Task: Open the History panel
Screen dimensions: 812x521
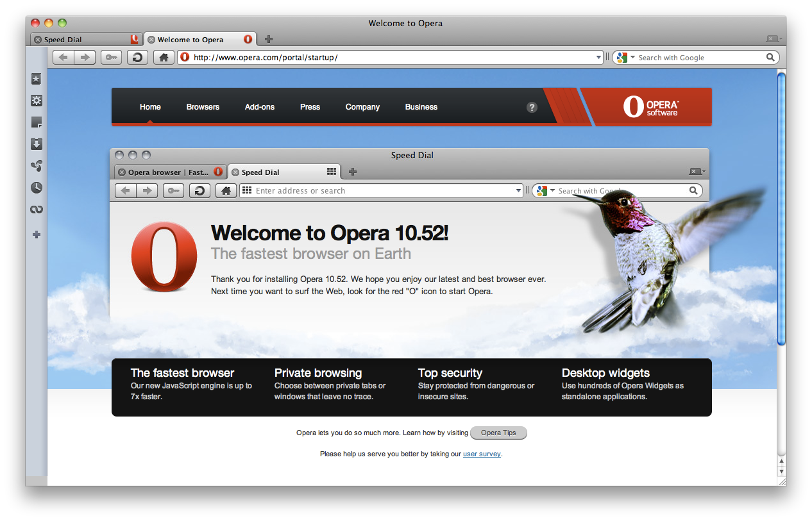Action: click(37, 187)
